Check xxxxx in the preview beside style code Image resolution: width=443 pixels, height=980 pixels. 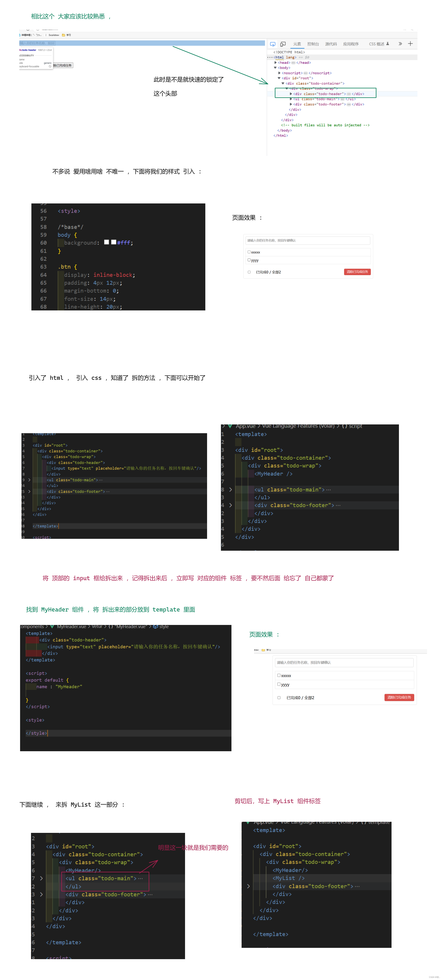point(249,252)
